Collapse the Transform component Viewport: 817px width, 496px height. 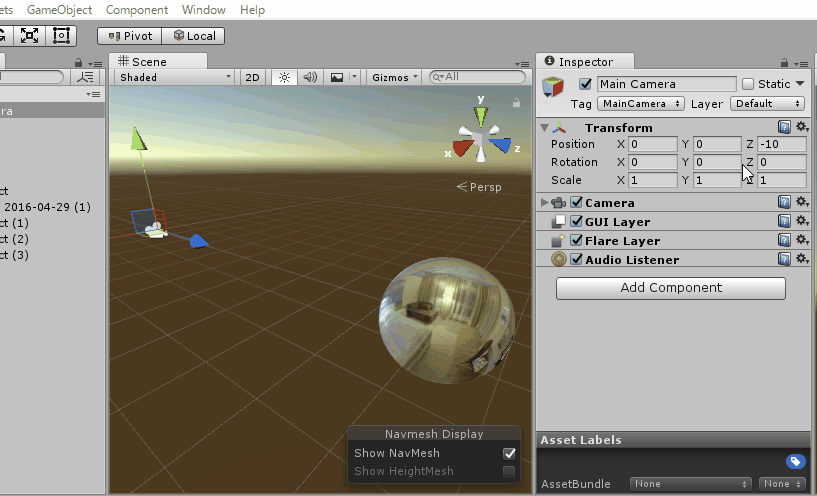pyautogui.click(x=544, y=128)
